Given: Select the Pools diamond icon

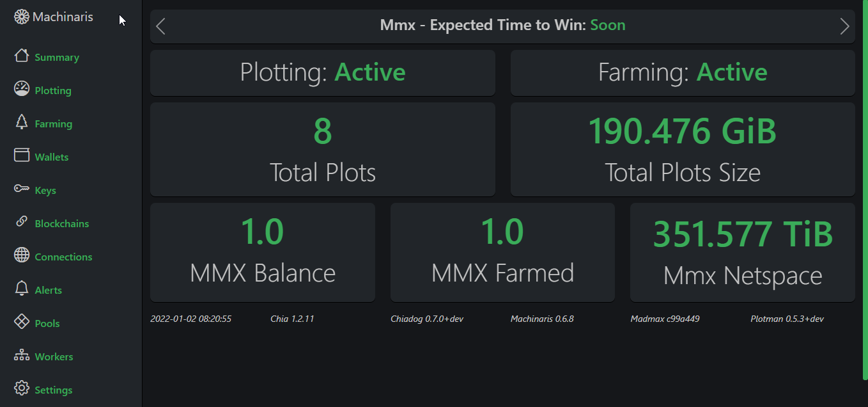Looking at the screenshot, I should pyautogui.click(x=21, y=323).
